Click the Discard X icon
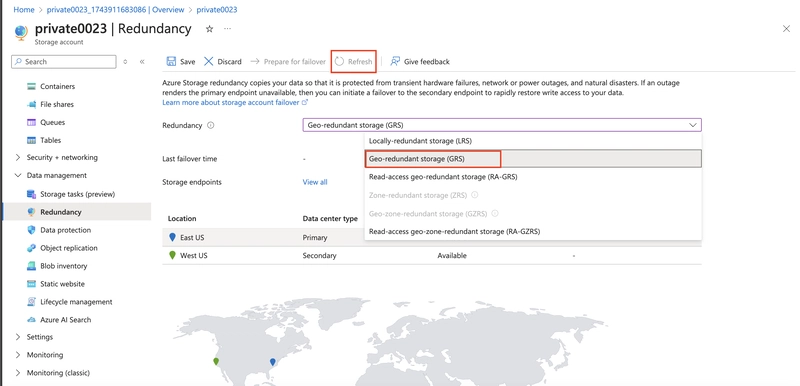 [208, 62]
